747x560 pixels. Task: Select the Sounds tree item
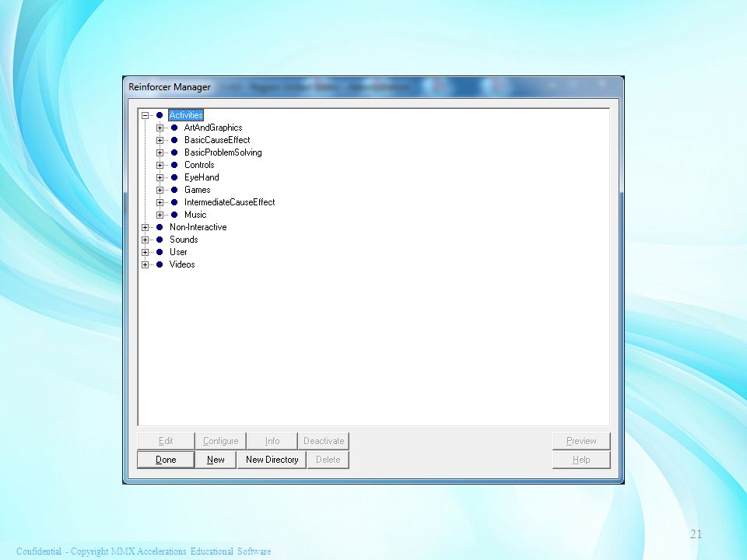184,240
